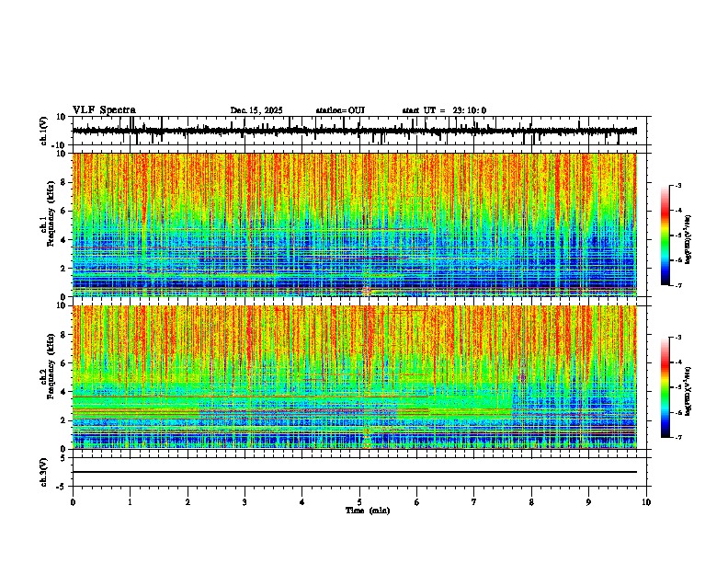Screen dimensions: 728x563
Task: Click the '-5' tick on ch.3(V) axis
Action: [x=62, y=487]
